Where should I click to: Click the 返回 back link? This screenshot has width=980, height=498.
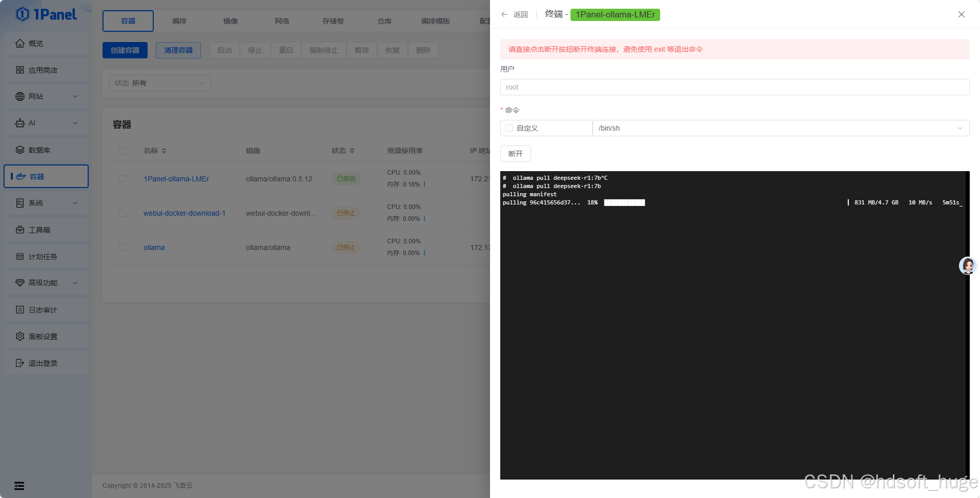pyautogui.click(x=521, y=14)
